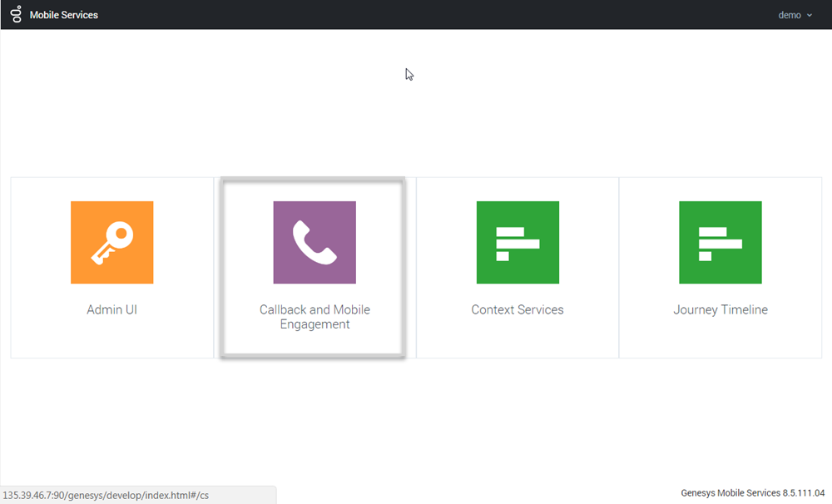Viewport: 832px width, 504px height.
Task: Click the Genesys Mobile Services version text
Action: click(x=752, y=493)
